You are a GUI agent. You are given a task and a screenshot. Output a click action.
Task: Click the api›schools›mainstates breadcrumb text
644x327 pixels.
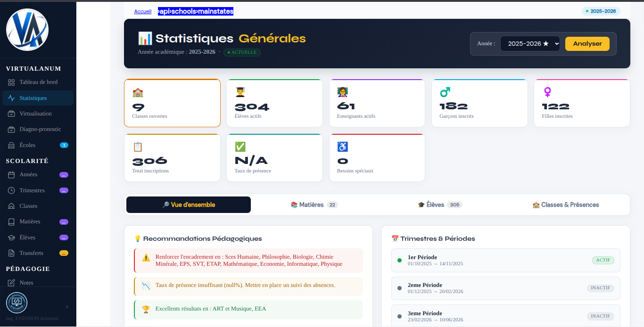coord(196,11)
